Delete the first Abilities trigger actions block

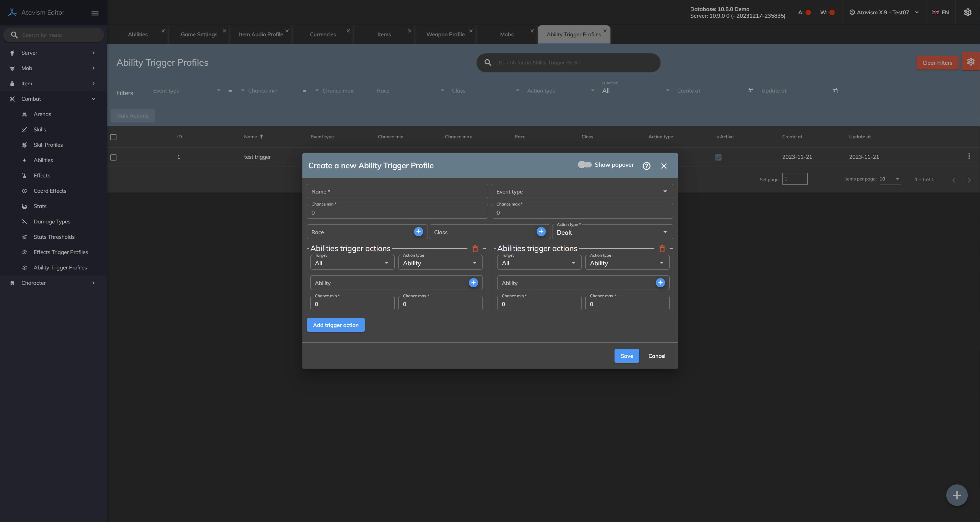click(x=475, y=249)
